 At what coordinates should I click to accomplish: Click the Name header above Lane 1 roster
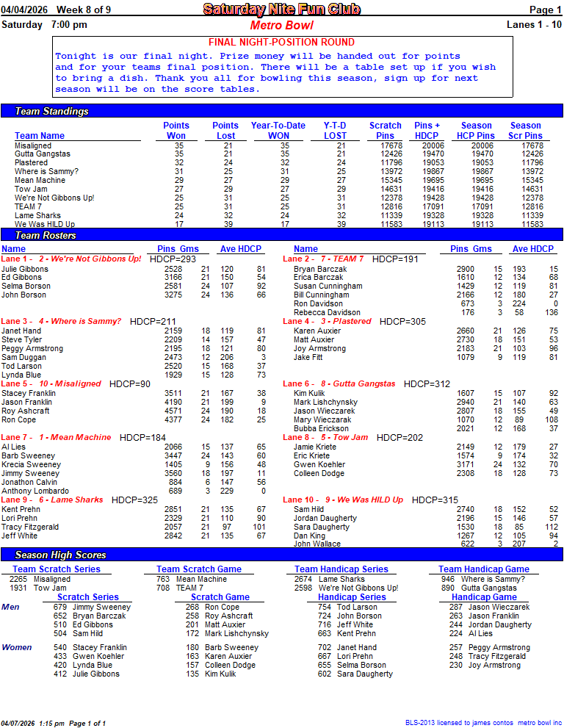point(13,248)
